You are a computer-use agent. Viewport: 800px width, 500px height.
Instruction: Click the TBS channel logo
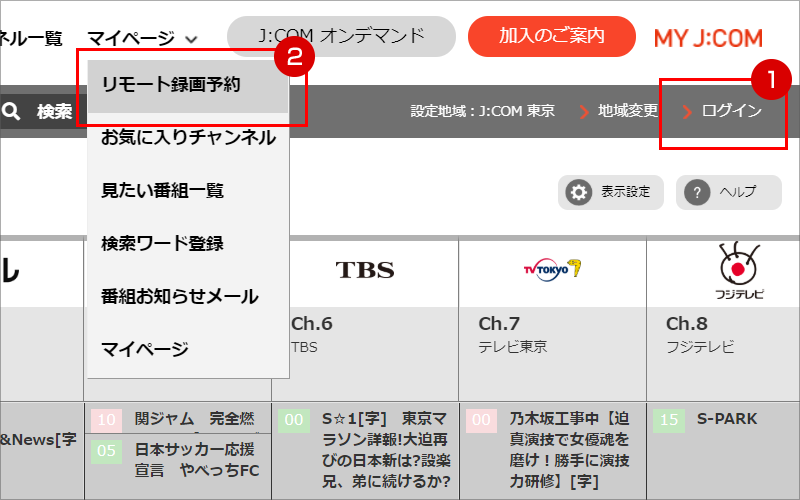[365, 270]
